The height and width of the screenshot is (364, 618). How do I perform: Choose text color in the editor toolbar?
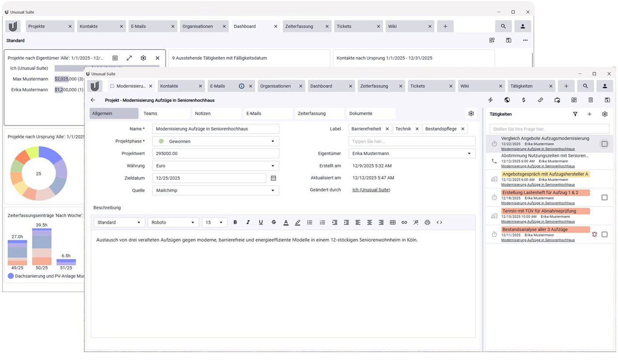pyautogui.click(x=286, y=222)
